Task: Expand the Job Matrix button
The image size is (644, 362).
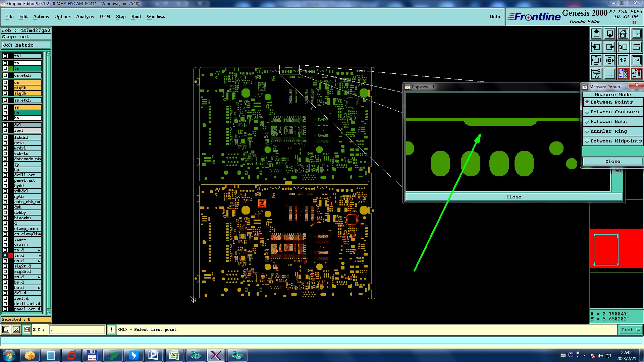Action: click(26, 45)
